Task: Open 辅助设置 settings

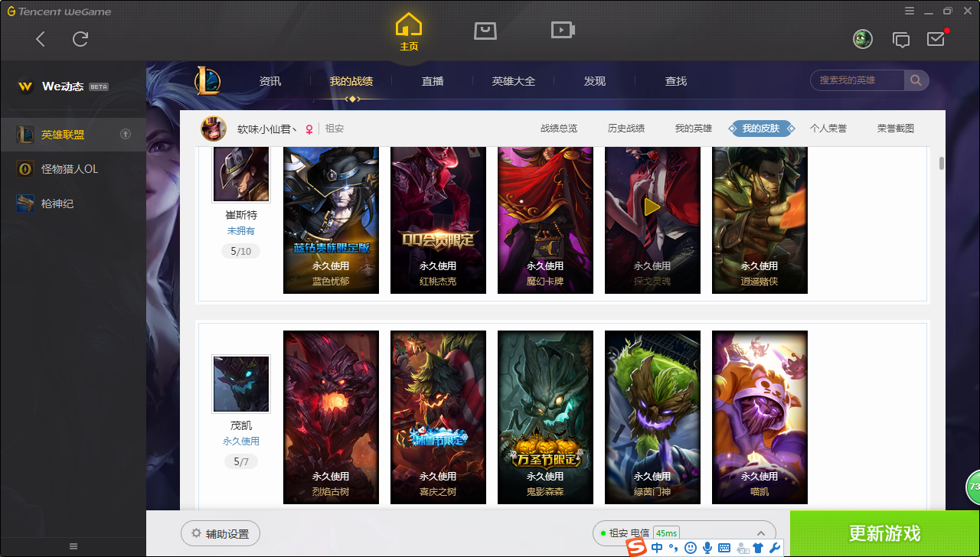Action: tap(220, 534)
